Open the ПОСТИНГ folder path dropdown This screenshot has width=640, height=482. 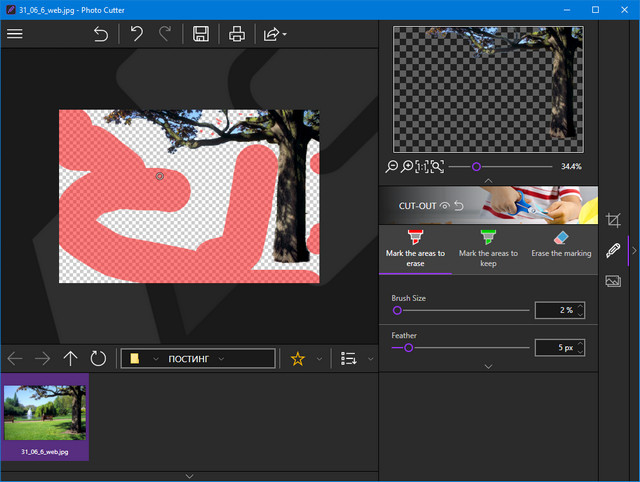(221, 358)
